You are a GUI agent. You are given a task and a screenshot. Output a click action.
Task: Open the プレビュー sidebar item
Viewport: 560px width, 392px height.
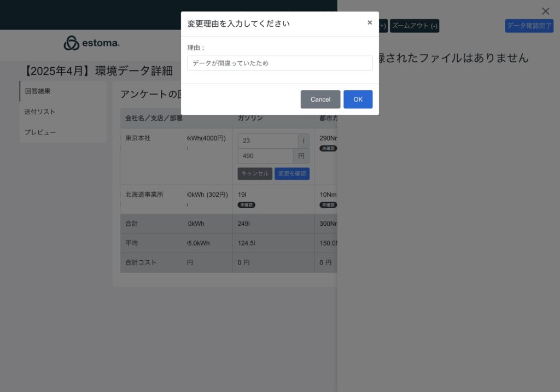pos(40,132)
